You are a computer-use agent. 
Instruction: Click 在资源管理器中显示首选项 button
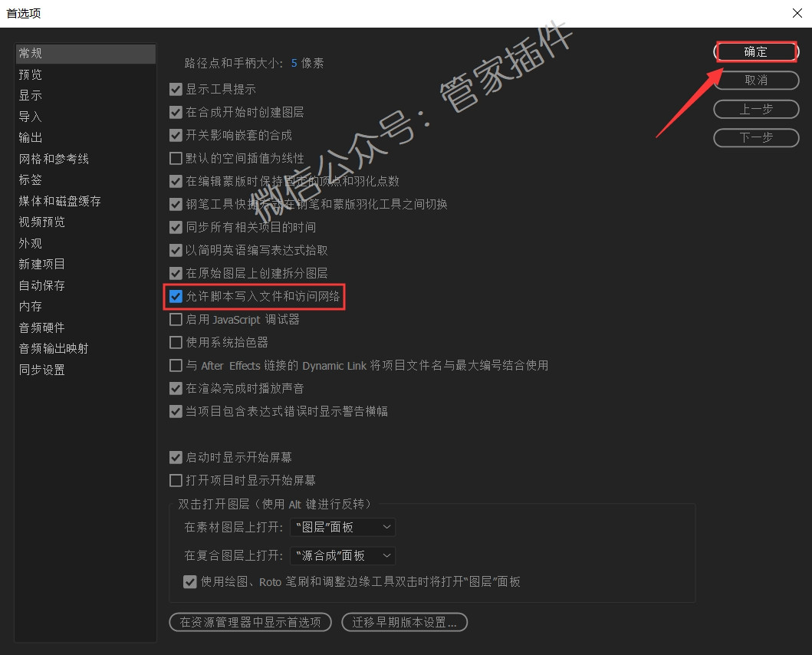click(x=250, y=622)
